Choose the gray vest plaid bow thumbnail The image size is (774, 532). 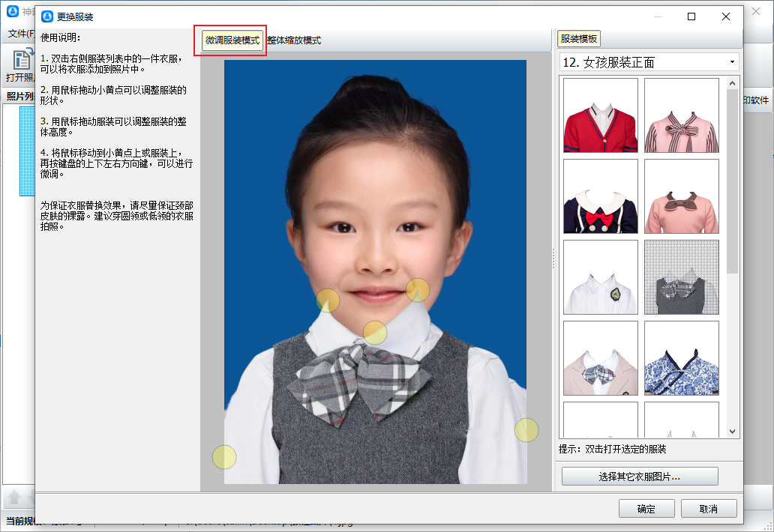681,277
